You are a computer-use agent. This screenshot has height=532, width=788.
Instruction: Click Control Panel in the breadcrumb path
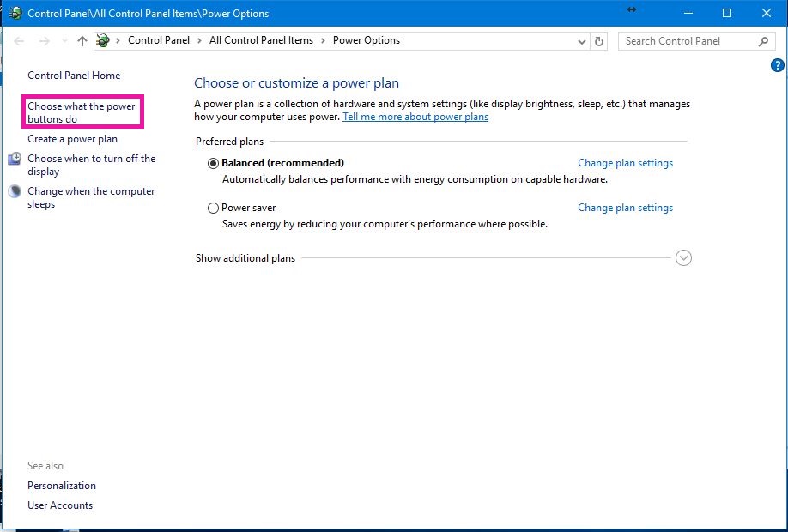159,40
